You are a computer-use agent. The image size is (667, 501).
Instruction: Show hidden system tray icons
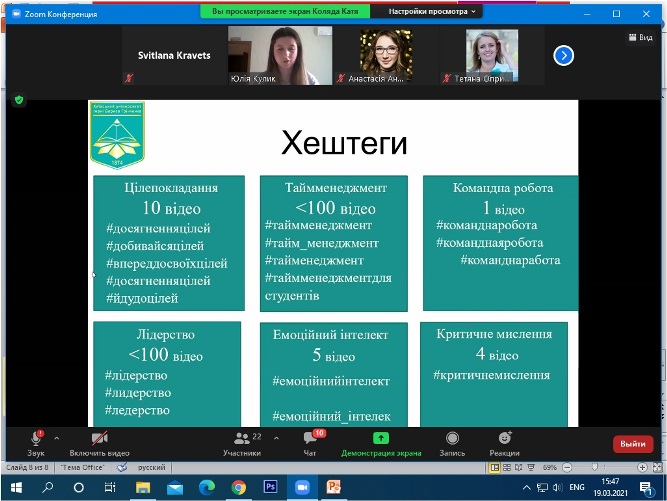coord(526,488)
